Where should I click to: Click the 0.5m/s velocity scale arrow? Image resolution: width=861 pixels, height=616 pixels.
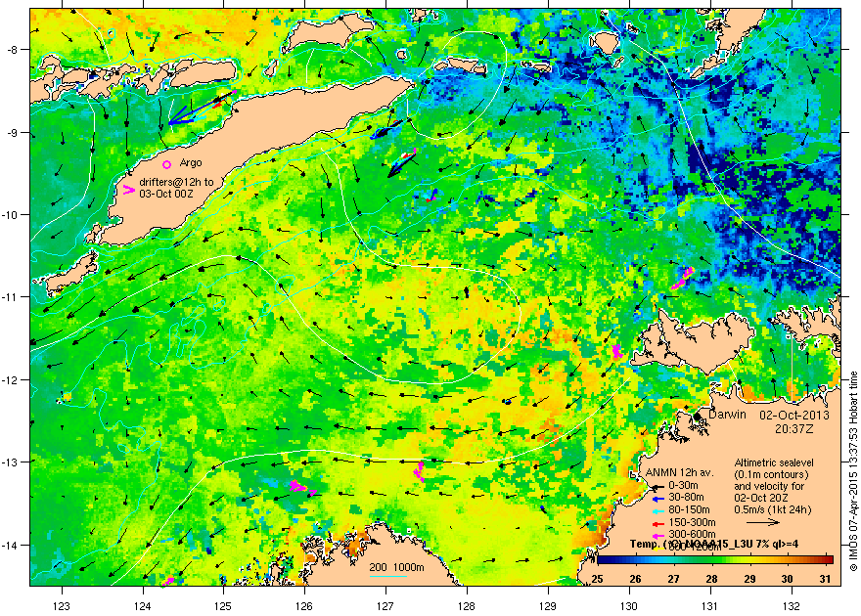pos(763,522)
